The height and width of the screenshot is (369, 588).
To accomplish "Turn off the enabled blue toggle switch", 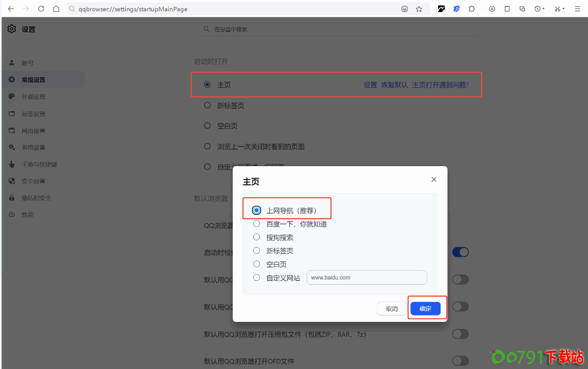I will coord(460,252).
